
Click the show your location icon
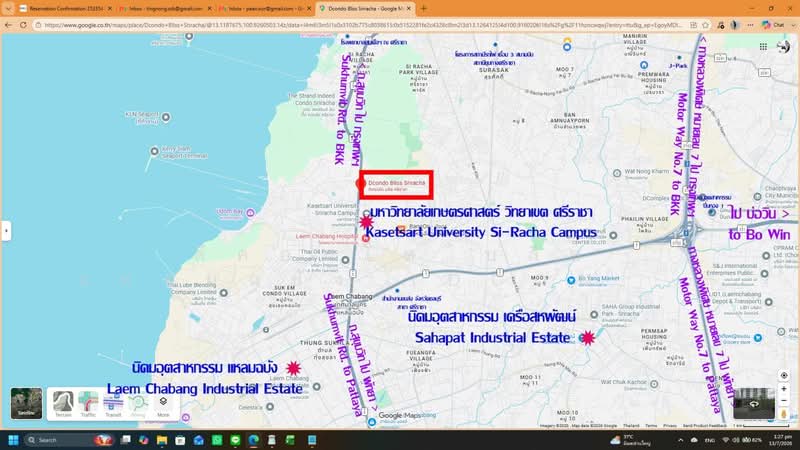(784, 376)
